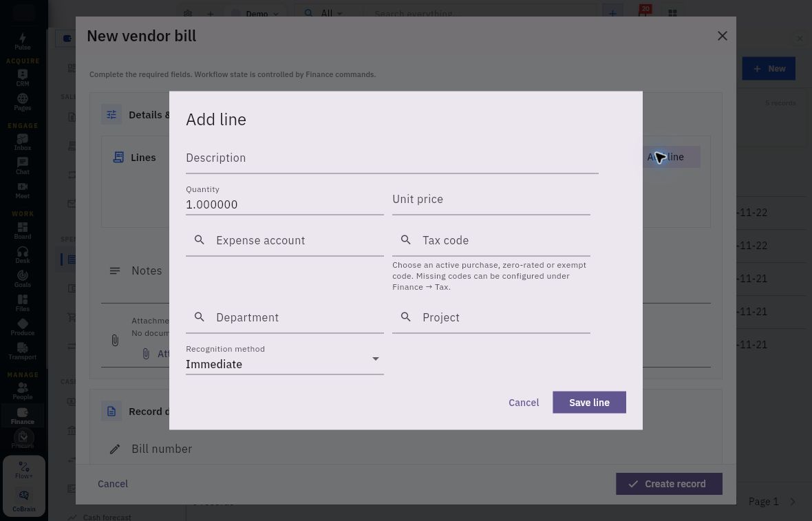Focus the Unit price field
The width and height of the screenshot is (812, 521).
491,200
